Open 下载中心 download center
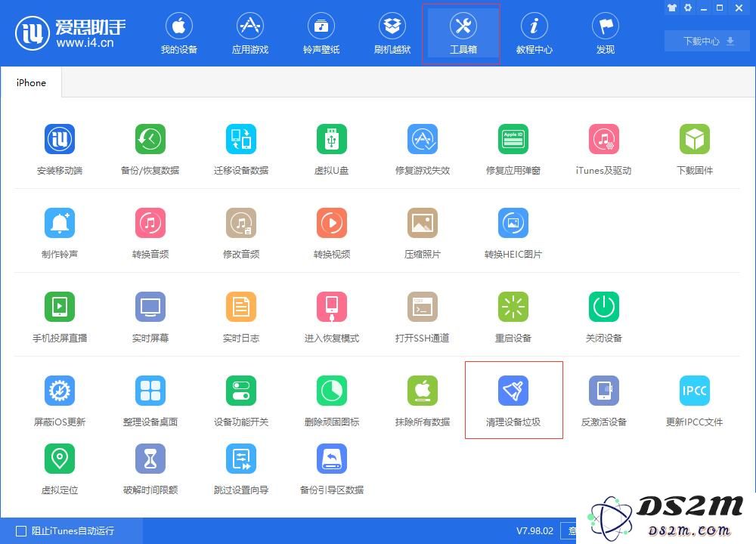The width and height of the screenshot is (756, 544). tap(707, 41)
